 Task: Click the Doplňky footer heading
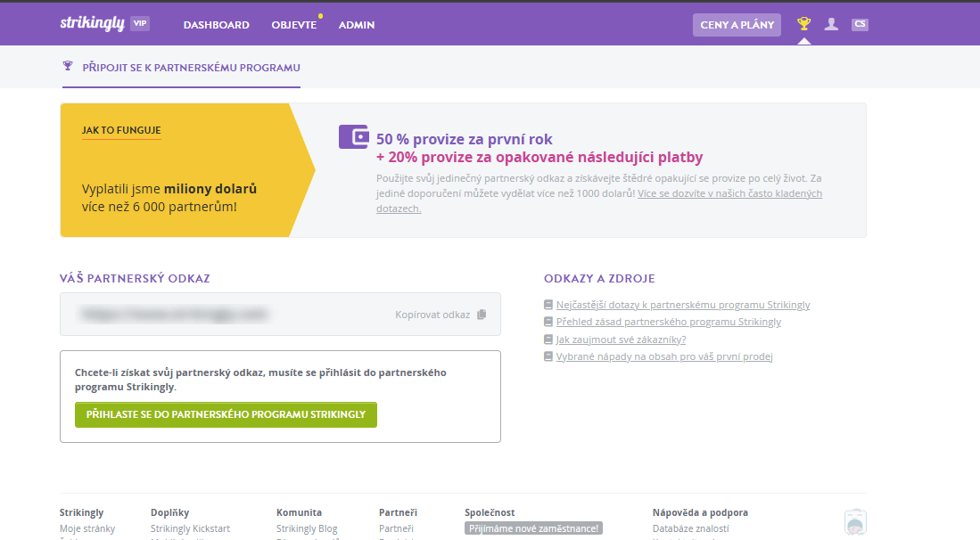point(170,512)
